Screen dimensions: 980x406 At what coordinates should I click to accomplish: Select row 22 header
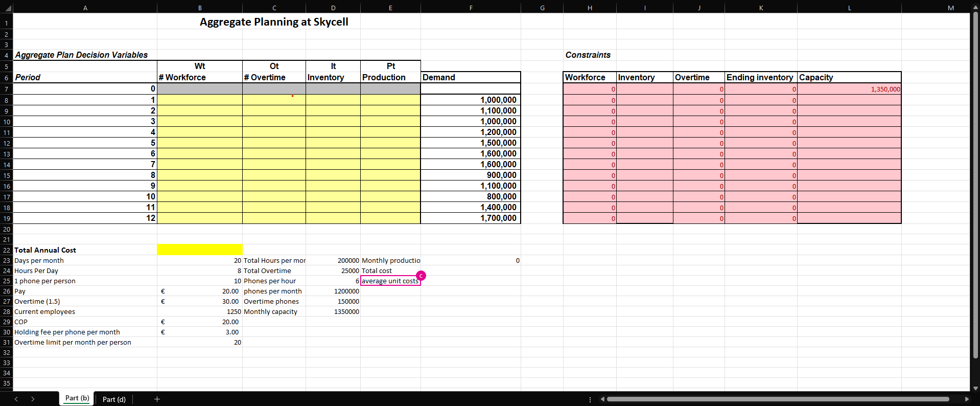pyautogui.click(x=7, y=250)
